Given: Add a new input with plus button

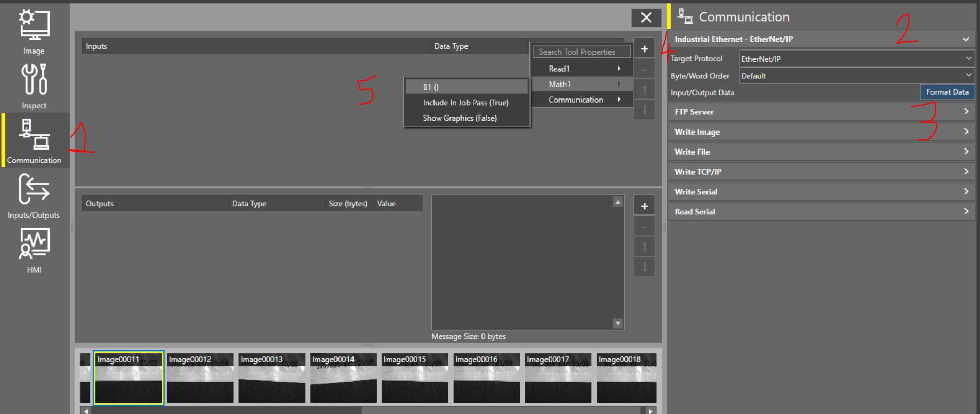Looking at the screenshot, I should tap(644, 49).
